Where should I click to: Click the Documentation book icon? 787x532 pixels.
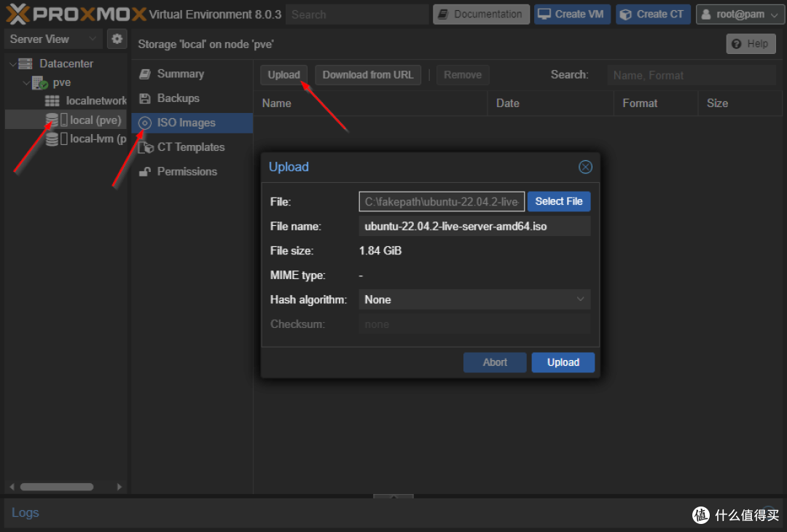pyautogui.click(x=443, y=15)
